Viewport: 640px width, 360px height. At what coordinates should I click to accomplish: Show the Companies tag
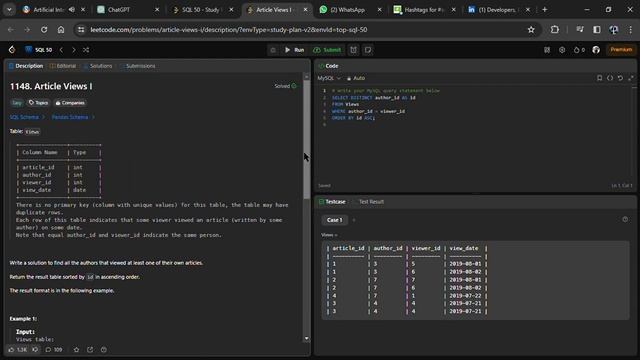pyautogui.click(x=70, y=103)
